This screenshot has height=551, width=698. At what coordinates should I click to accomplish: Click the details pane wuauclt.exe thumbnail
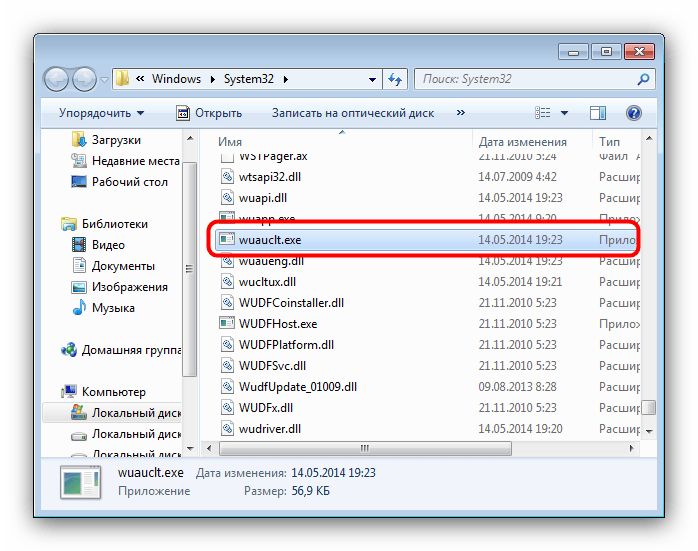pyautogui.click(x=81, y=482)
